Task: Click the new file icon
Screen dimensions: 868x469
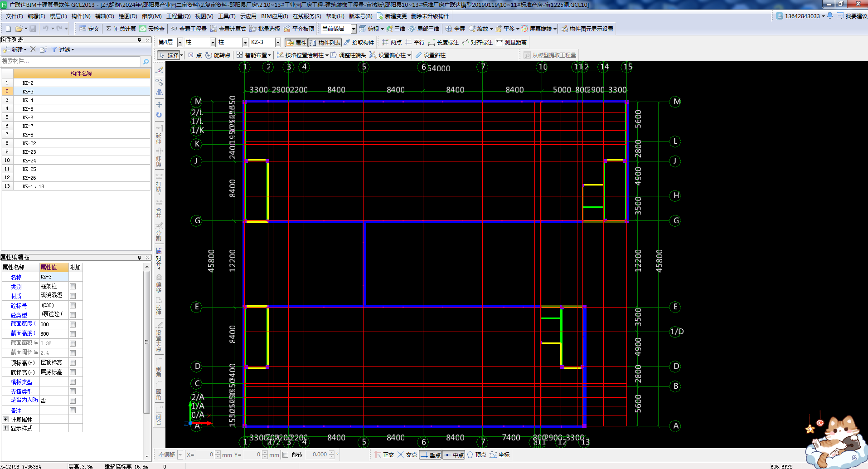Action: pyautogui.click(x=8, y=29)
